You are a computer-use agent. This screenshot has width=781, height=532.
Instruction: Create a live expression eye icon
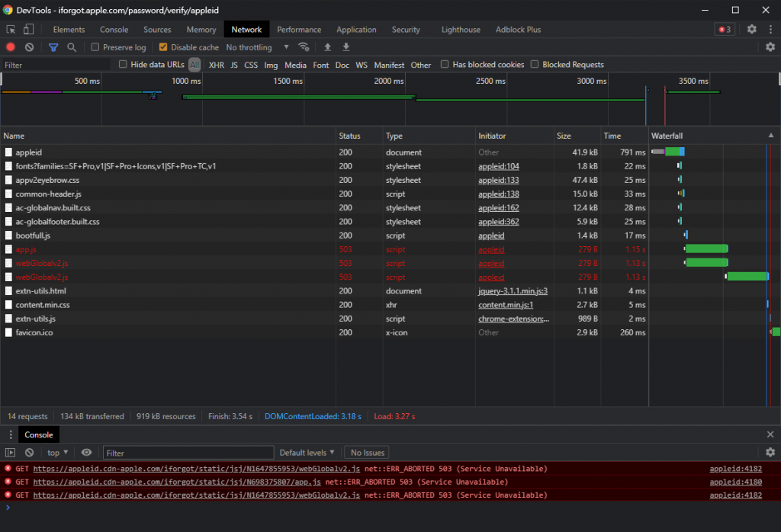86,453
